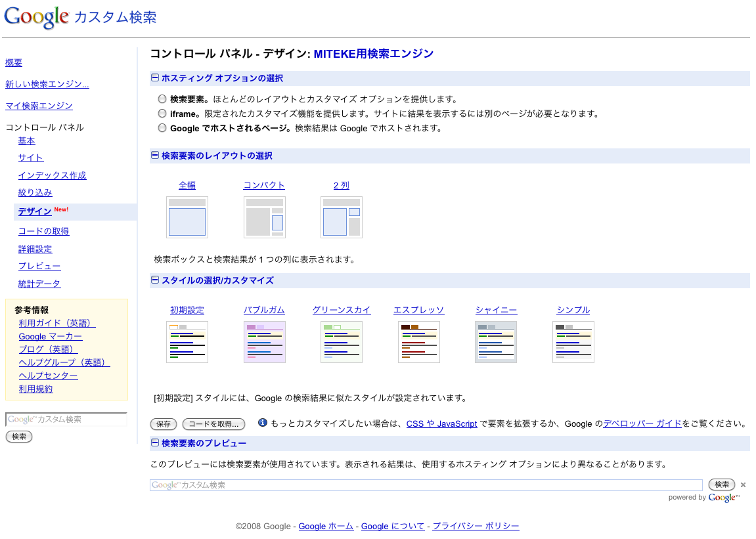
Task: Choose the シンプル style thumbnail
Action: [x=573, y=342]
